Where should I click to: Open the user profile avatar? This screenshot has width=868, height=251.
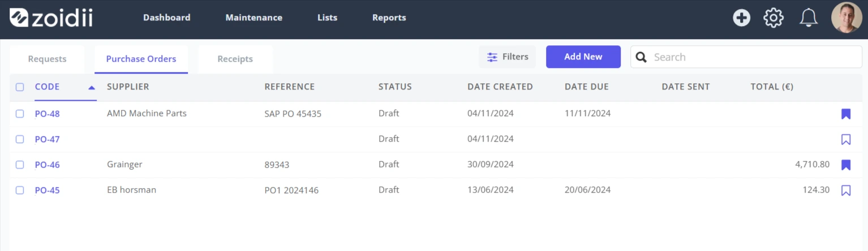coord(846,18)
